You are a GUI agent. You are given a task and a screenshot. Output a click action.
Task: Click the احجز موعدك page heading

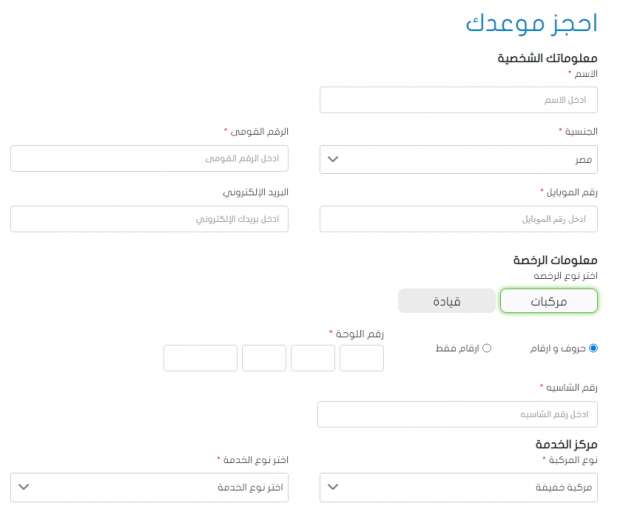pos(531,24)
